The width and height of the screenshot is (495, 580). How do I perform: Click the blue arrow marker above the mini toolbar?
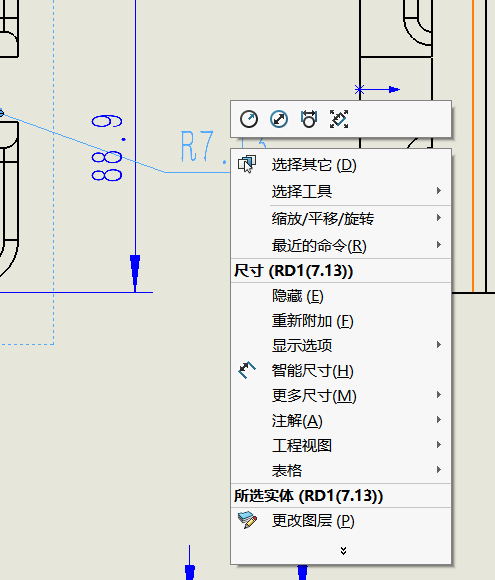coord(377,90)
